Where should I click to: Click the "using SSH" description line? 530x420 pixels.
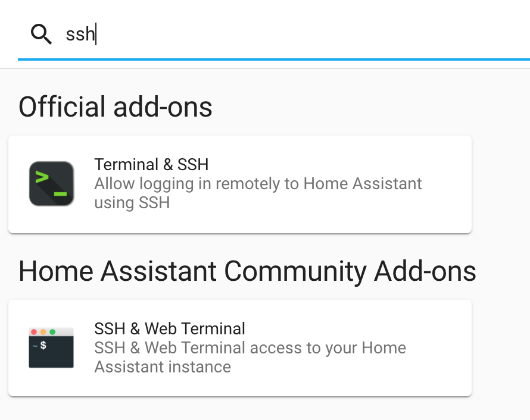point(132,202)
